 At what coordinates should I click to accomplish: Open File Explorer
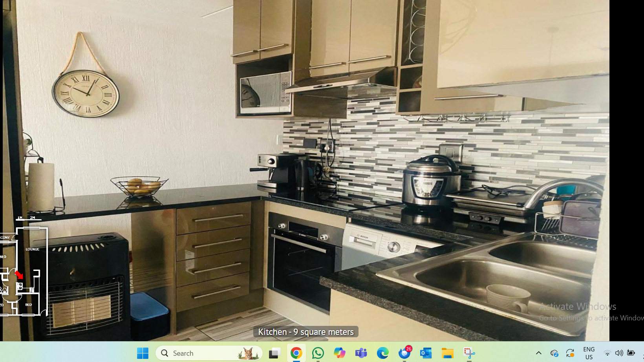(x=447, y=353)
